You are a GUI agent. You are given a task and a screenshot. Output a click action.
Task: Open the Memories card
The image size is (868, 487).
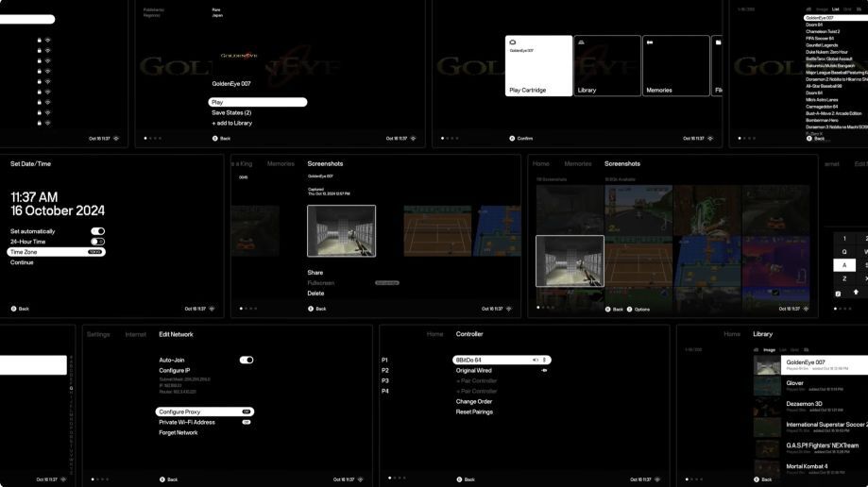click(x=676, y=66)
